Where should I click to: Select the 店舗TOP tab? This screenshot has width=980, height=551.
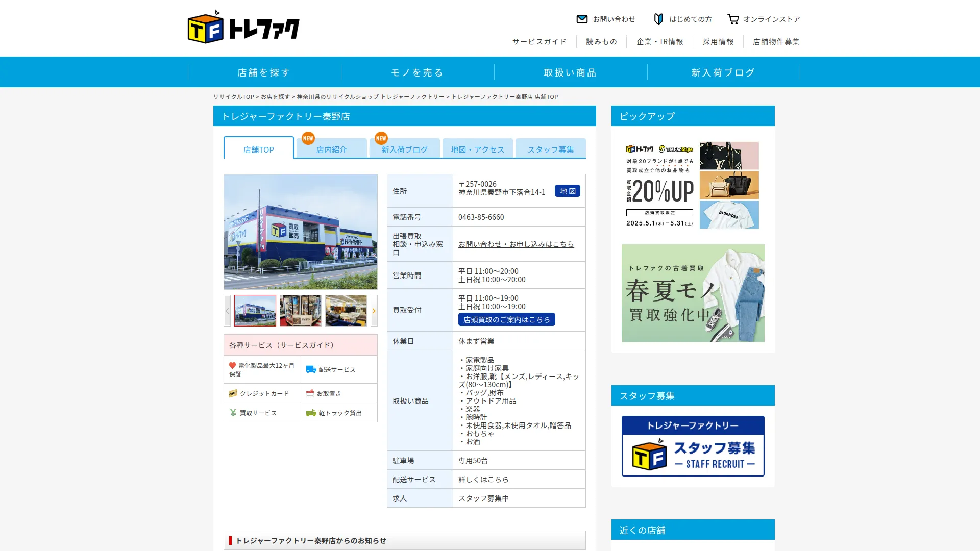(259, 148)
